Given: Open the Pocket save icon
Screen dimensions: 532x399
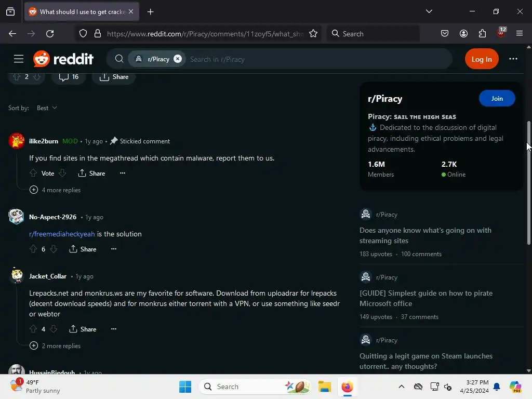Looking at the screenshot, I should tap(445, 34).
